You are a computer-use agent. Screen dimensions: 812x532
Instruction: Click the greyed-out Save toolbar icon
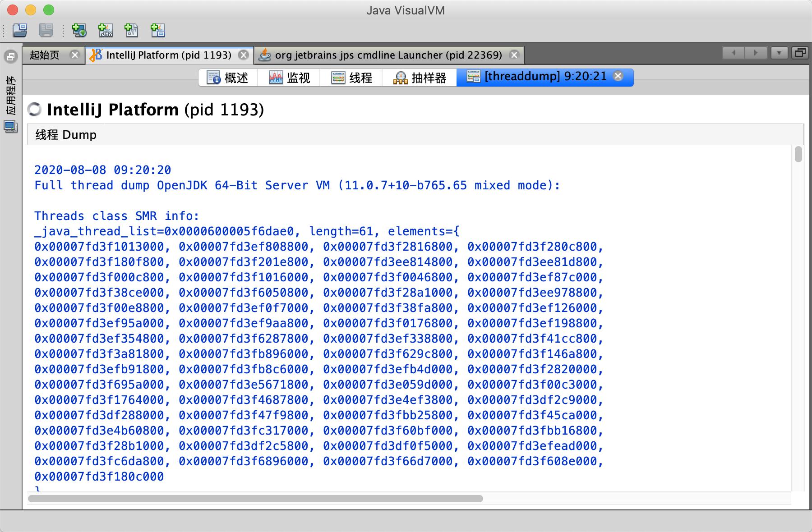tap(46, 30)
